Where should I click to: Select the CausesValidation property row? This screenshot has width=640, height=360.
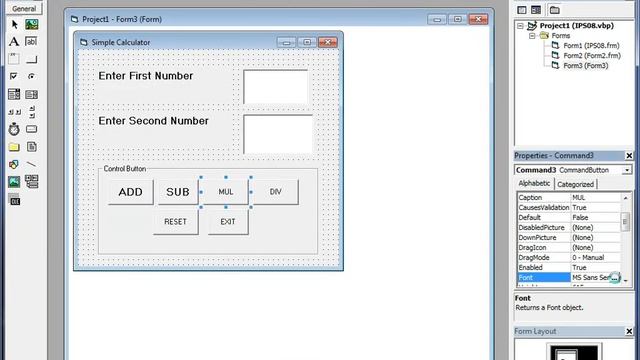(x=569, y=207)
